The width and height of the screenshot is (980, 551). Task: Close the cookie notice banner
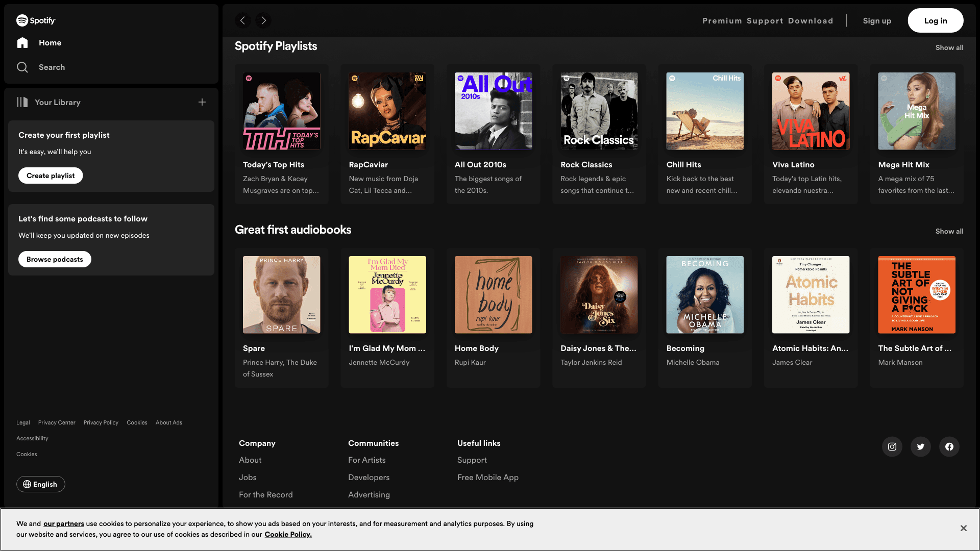coord(963,528)
